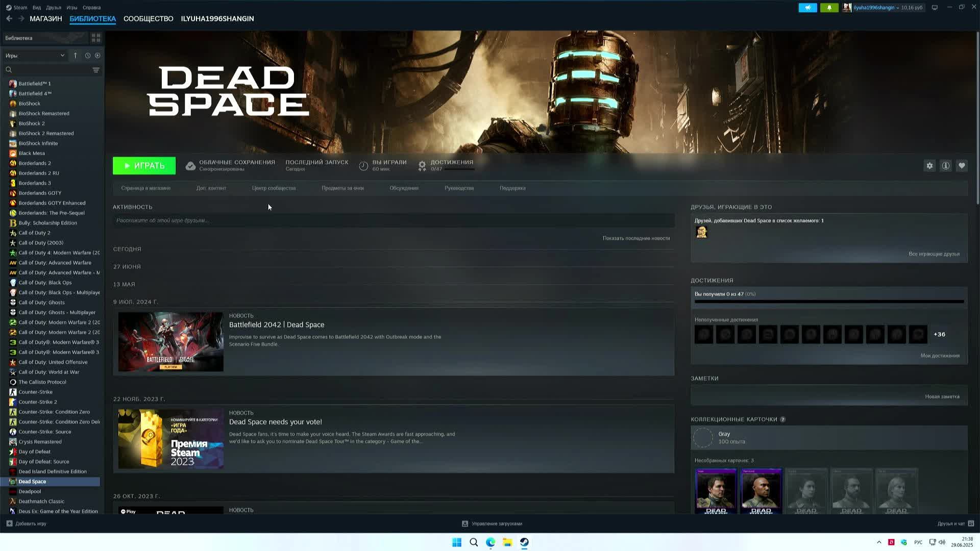Go forward with the forward arrow
980x551 pixels.
click(21, 18)
